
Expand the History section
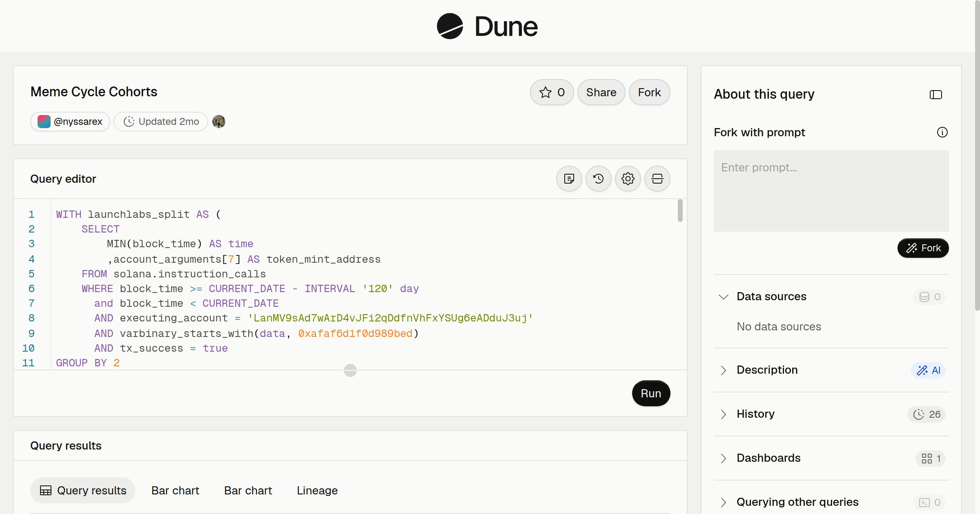pos(724,414)
